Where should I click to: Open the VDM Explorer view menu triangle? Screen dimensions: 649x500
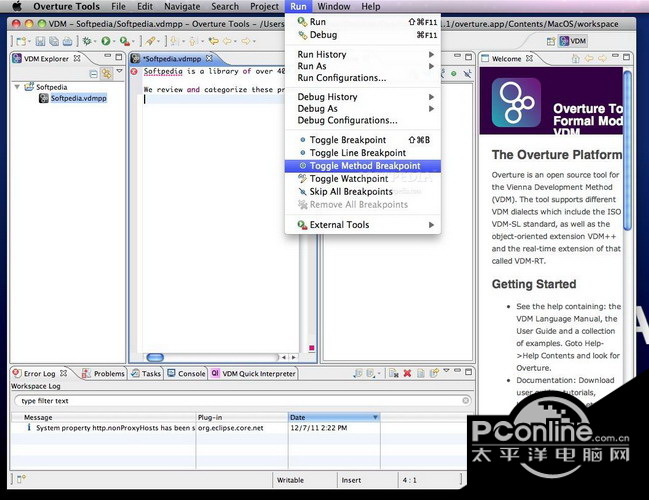coord(120,71)
